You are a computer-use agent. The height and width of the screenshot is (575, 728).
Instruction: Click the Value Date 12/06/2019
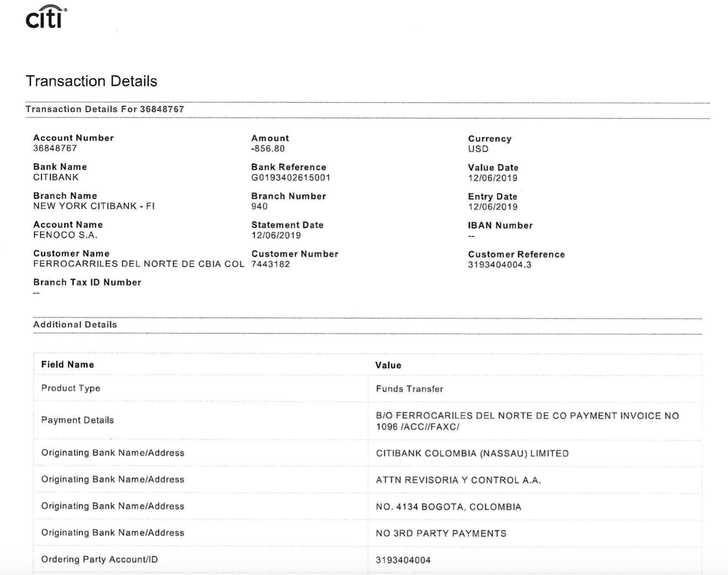tap(493, 178)
